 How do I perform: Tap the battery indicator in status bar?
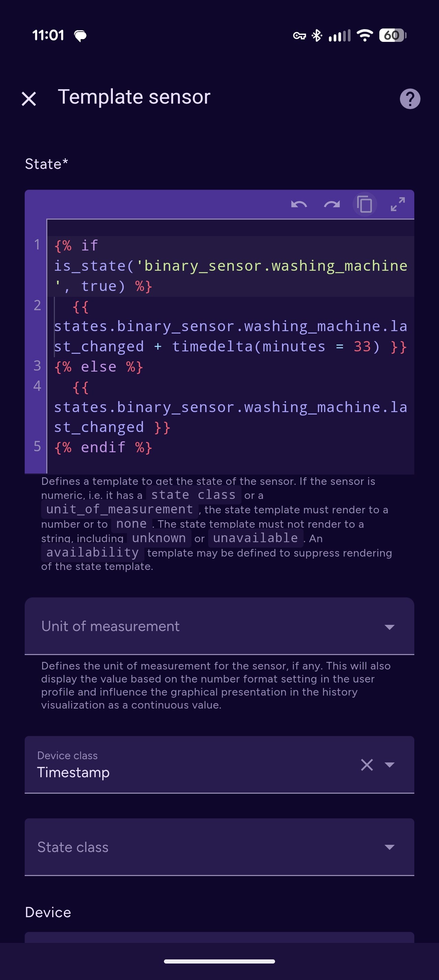(393, 35)
